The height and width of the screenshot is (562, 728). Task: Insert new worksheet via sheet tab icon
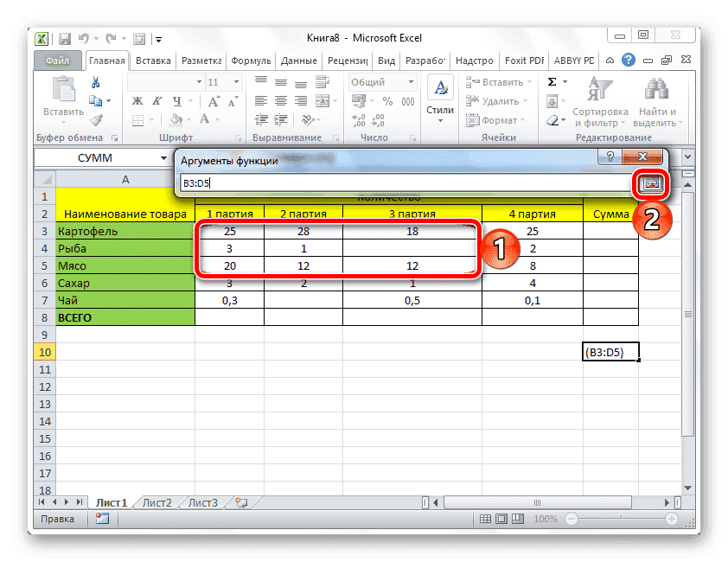[243, 502]
